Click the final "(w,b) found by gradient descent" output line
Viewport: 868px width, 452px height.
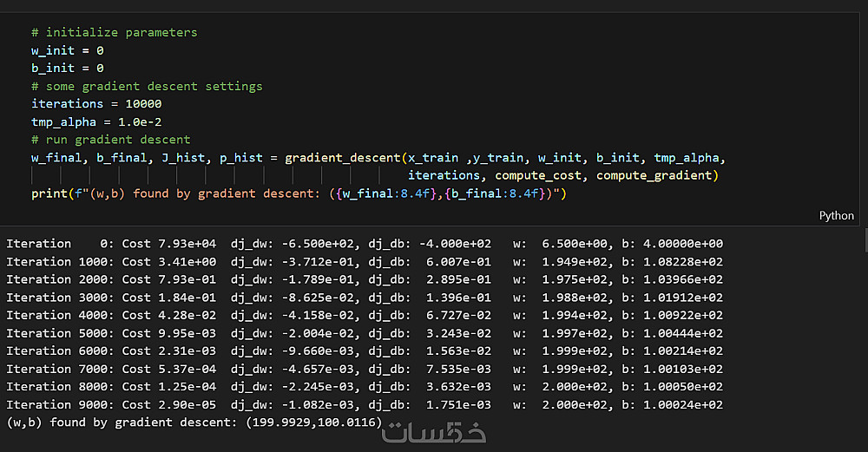point(194,423)
